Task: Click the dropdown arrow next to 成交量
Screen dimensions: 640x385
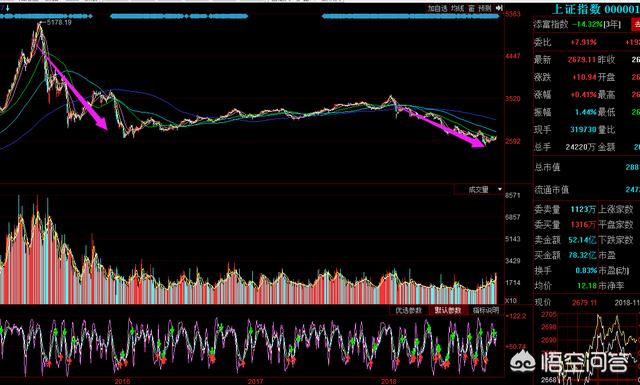Action: click(x=500, y=189)
